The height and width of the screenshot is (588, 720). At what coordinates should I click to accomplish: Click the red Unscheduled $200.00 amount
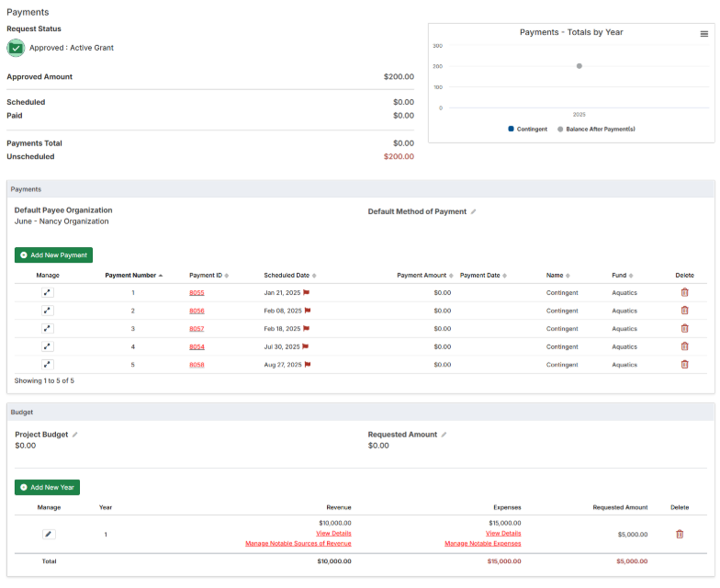[399, 156]
